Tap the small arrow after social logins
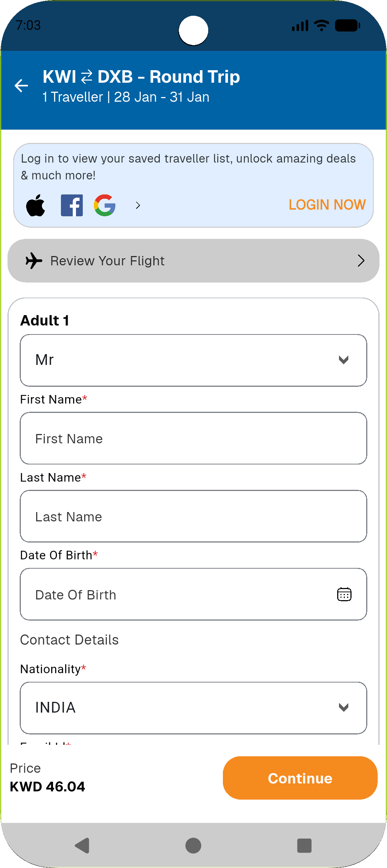 point(138,205)
